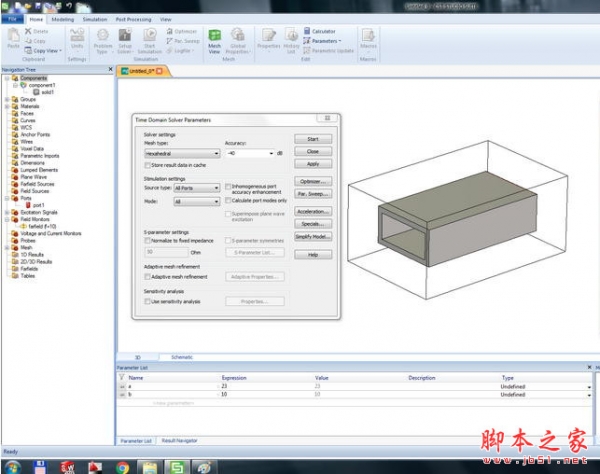Open Windows Start button
The image size is (600, 474).
pyautogui.click(x=13, y=467)
